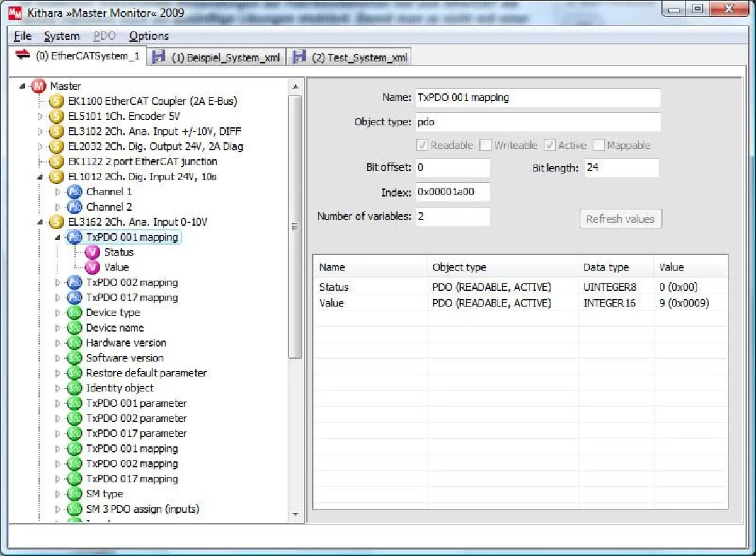Switch to the Beispiel_System_xml tab
This screenshot has width=756, height=556.
(x=217, y=57)
